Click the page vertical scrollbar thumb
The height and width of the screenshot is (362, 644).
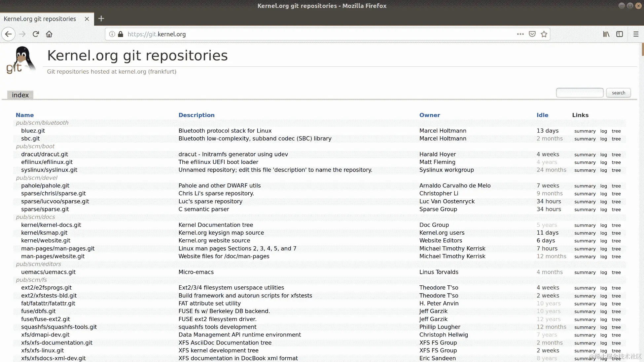click(642, 50)
